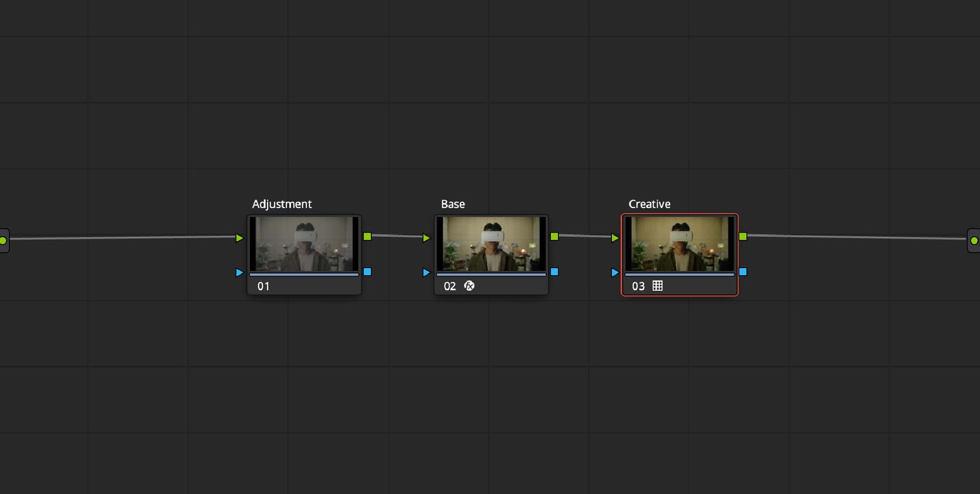The width and height of the screenshot is (980, 494).
Task: Select the Base node thumbnail
Action: [x=491, y=244]
